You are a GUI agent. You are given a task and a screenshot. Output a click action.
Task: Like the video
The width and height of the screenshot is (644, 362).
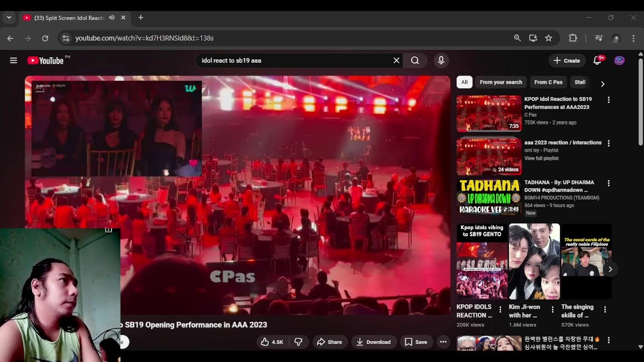[272, 342]
